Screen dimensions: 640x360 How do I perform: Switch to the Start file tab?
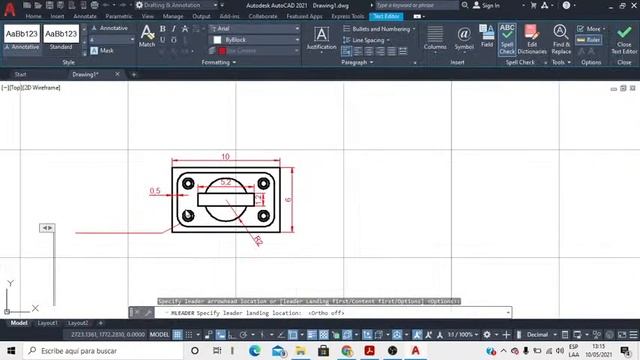(x=20, y=74)
